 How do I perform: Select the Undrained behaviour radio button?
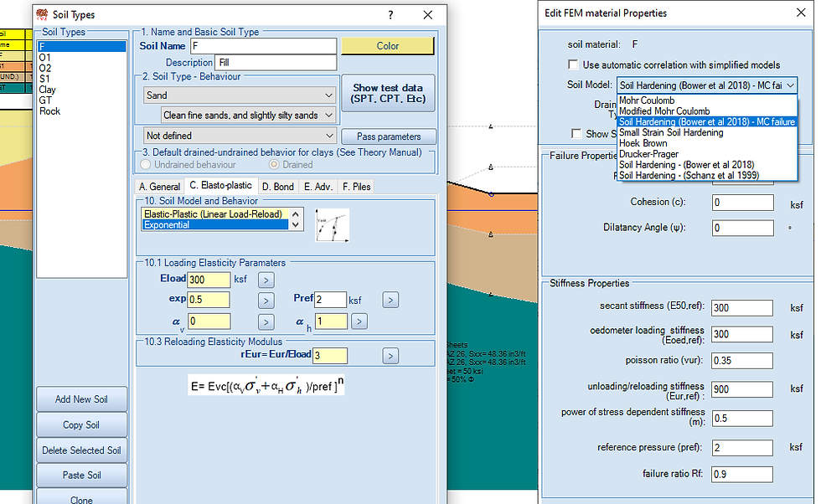146,164
